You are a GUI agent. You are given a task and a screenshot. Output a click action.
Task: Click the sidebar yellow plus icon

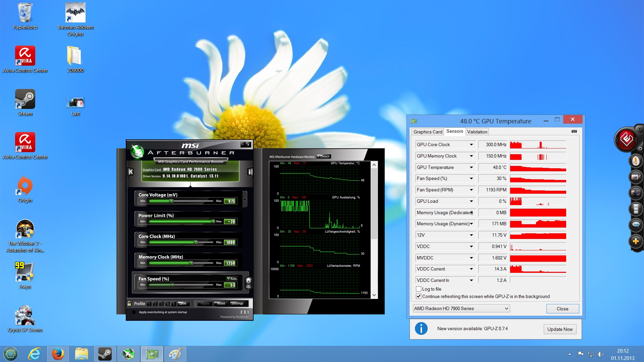(635, 241)
